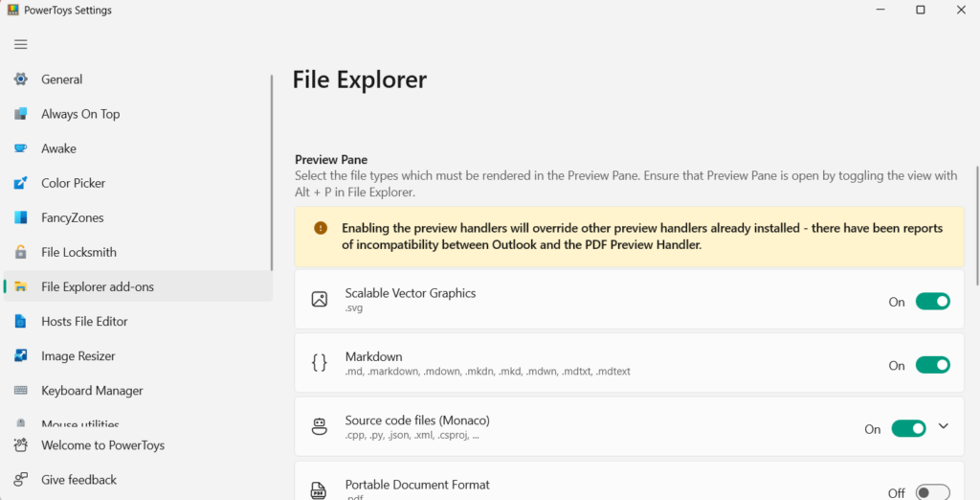Click the FancyZones layout icon
This screenshot has height=500, width=980.
[21, 217]
